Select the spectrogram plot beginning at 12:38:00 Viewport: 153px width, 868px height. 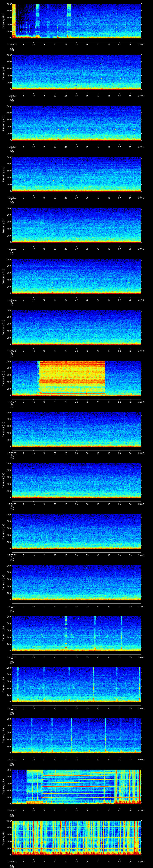pos(76,685)
